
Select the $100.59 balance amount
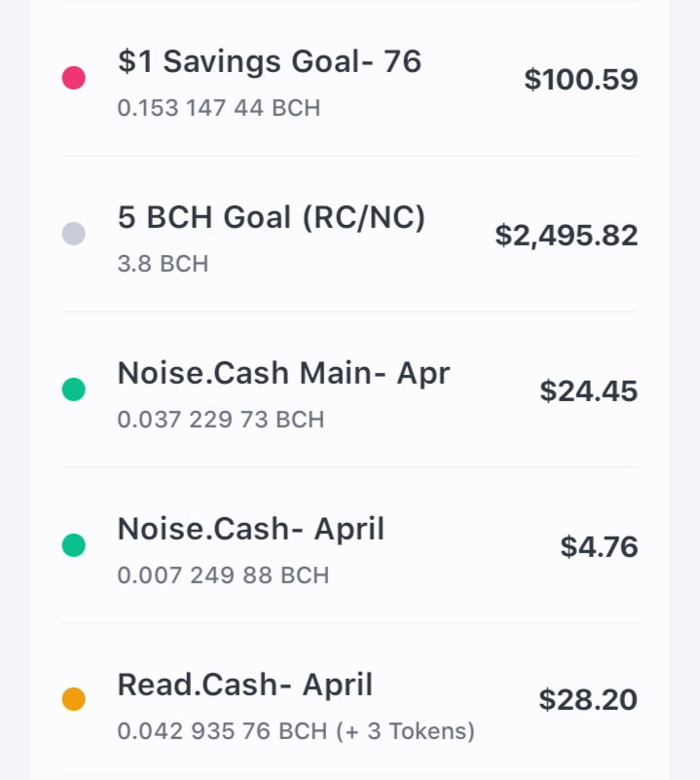581,80
